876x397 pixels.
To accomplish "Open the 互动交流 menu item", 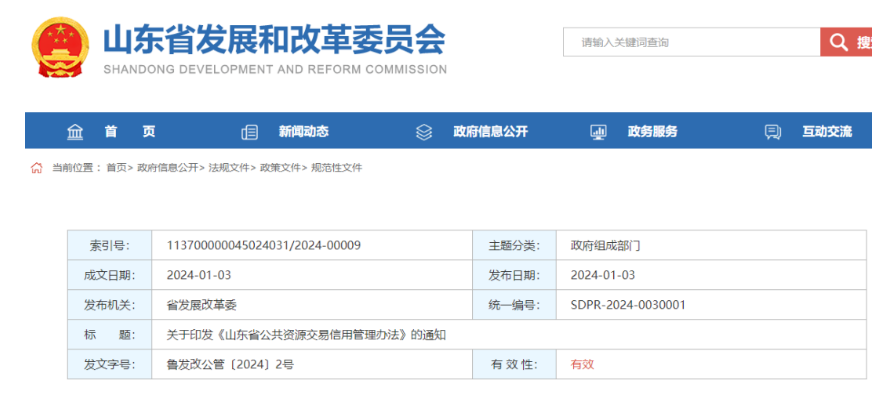I will click(827, 132).
